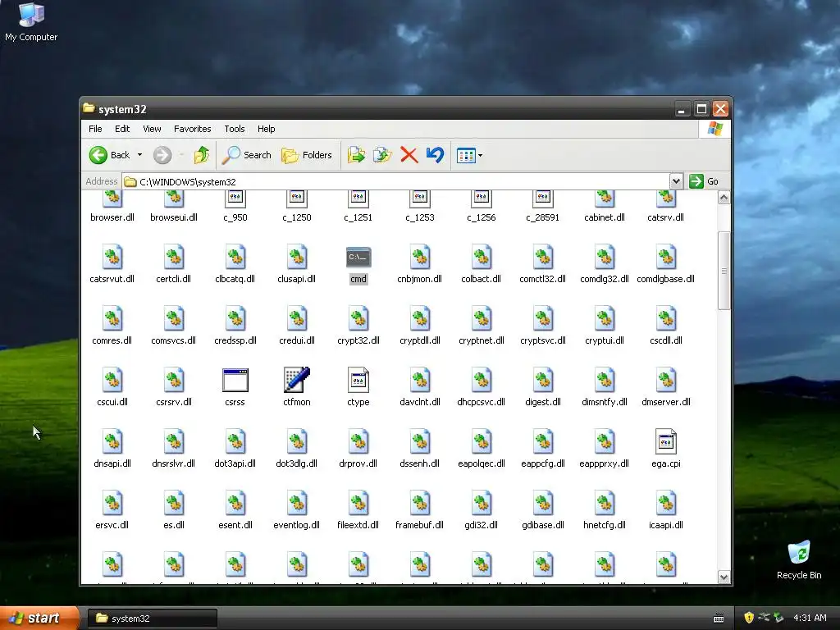840x630 pixels.
Task: Click the taskbar clock showing 4:31 AM
Action: pyautogui.click(x=810, y=619)
